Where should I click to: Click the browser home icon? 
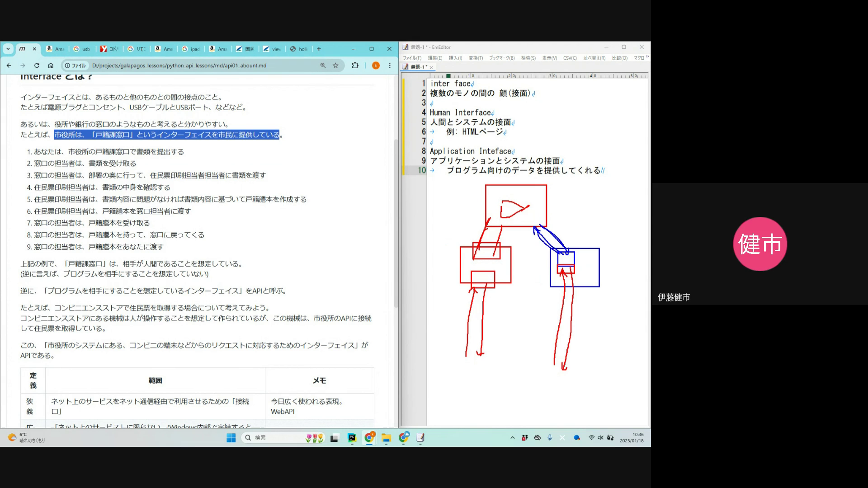click(x=51, y=66)
